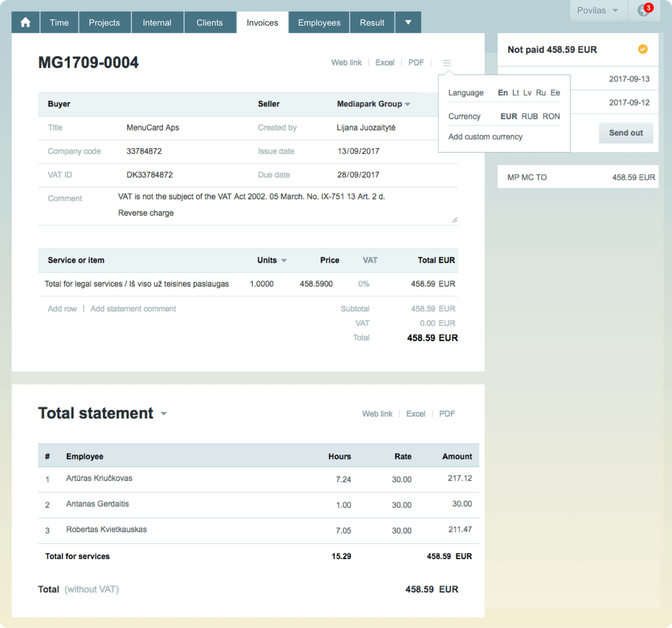Click the Send out button

pos(626,133)
